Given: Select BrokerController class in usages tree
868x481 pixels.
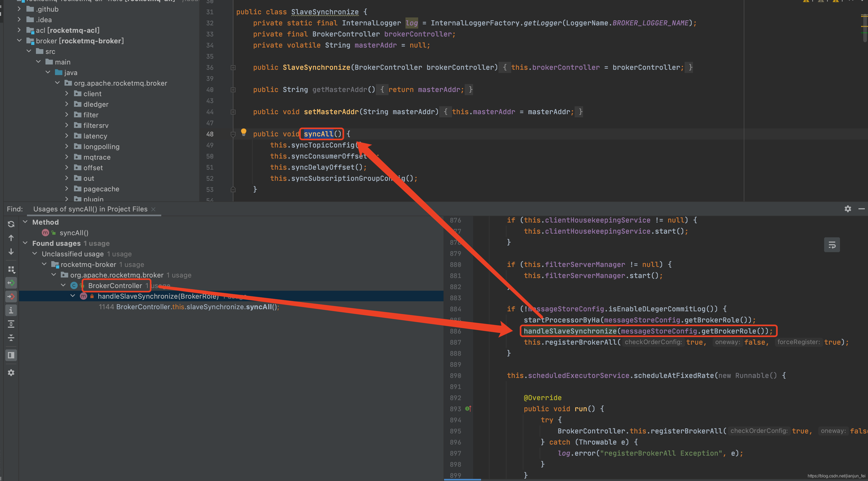Looking at the screenshot, I should pyautogui.click(x=115, y=286).
